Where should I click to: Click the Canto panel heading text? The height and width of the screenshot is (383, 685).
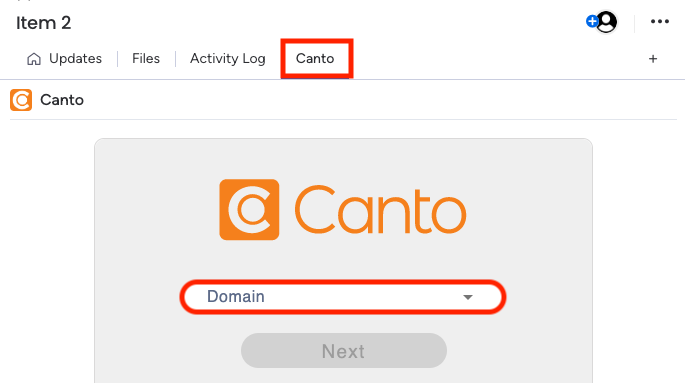click(x=62, y=100)
